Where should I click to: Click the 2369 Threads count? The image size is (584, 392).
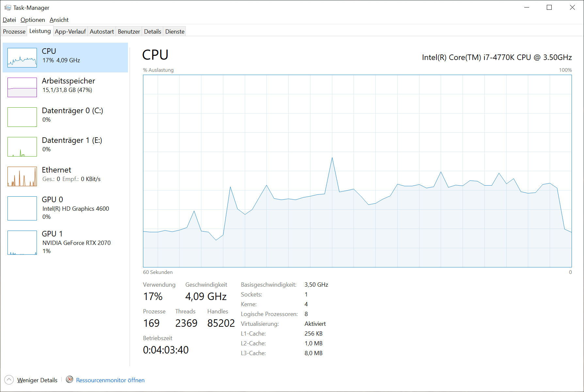tap(186, 323)
